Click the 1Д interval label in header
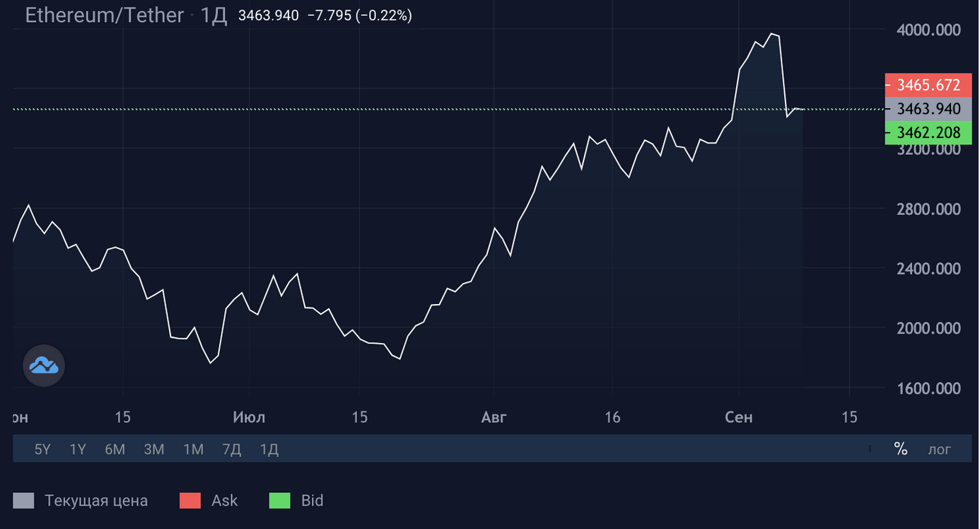The height and width of the screenshot is (529, 980). [x=214, y=15]
